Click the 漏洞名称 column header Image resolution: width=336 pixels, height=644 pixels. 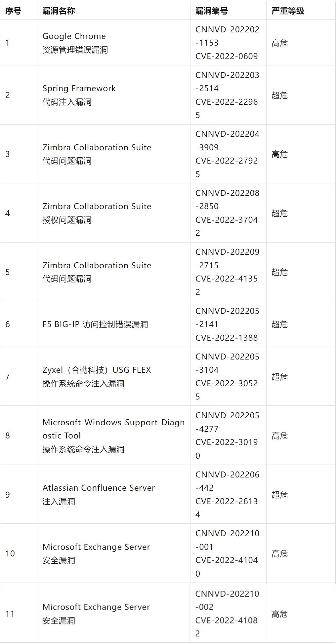(x=59, y=11)
